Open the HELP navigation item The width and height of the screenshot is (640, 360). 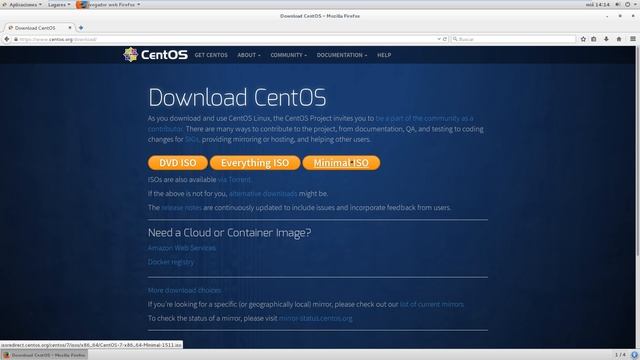[x=384, y=55]
